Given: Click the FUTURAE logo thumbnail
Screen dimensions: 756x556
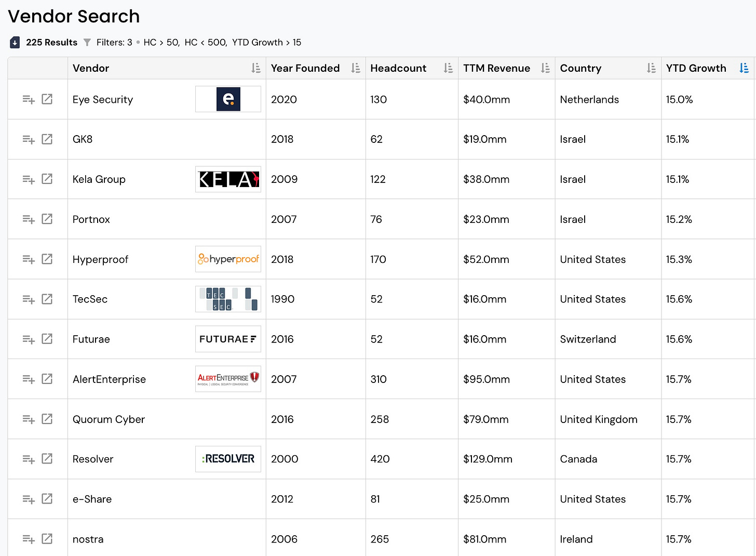Looking at the screenshot, I should pyautogui.click(x=228, y=339).
